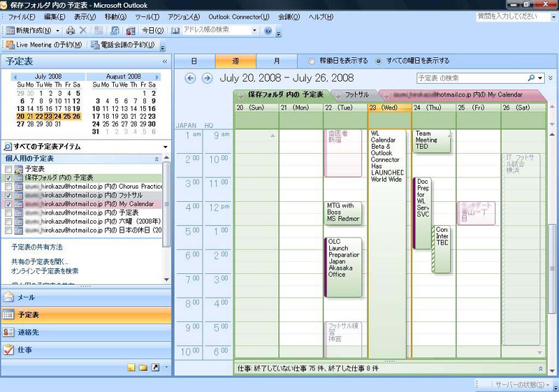This screenshot has width=559, height=392.
Task: Click the notes icon in navigation footer
Action: (131, 368)
